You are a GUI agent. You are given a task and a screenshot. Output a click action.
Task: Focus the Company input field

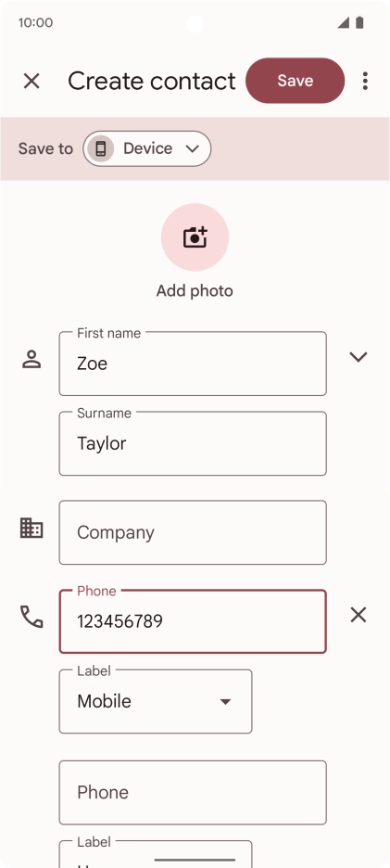(193, 532)
